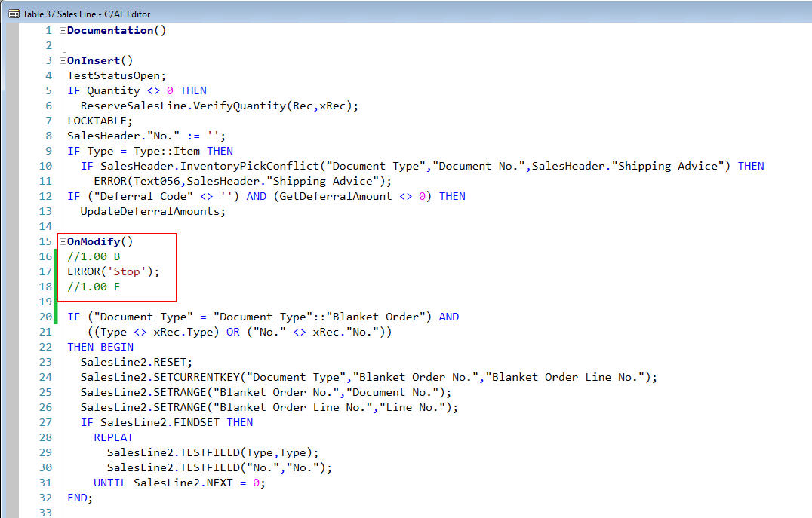
Task: Click the SalesLine2.RESET; statement
Action: (136, 362)
